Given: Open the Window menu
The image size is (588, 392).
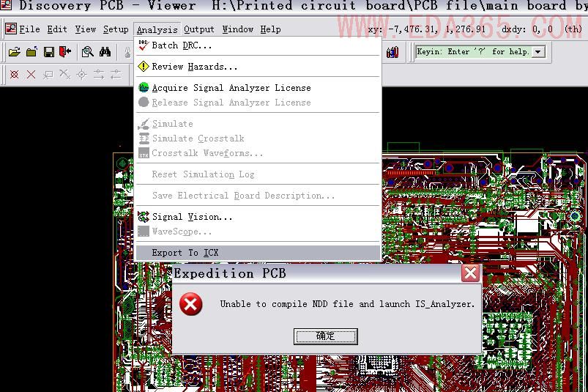Looking at the screenshot, I should pyautogui.click(x=238, y=29).
